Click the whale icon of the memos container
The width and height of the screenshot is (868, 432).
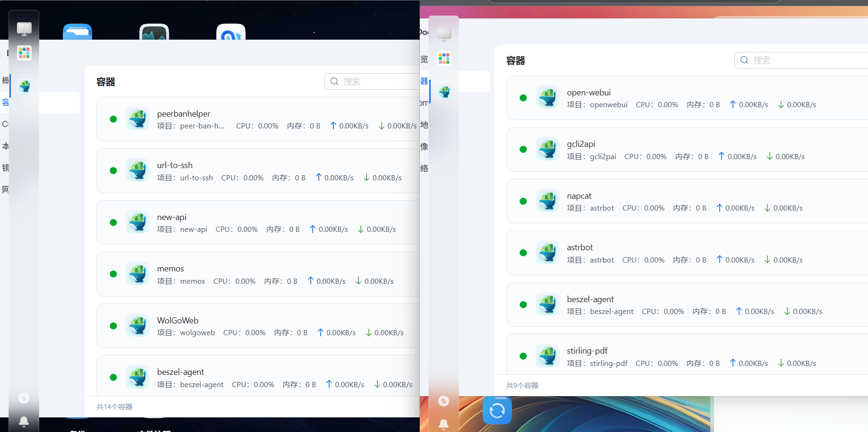(x=138, y=274)
